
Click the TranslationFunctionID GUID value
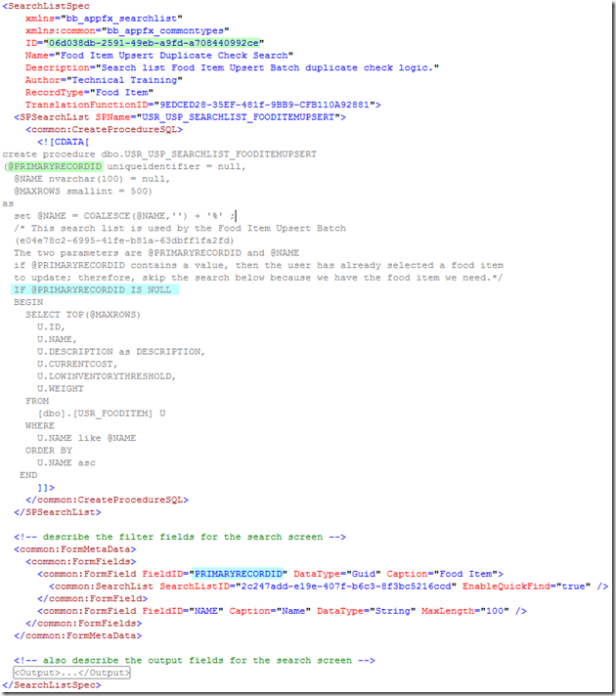(x=264, y=105)
